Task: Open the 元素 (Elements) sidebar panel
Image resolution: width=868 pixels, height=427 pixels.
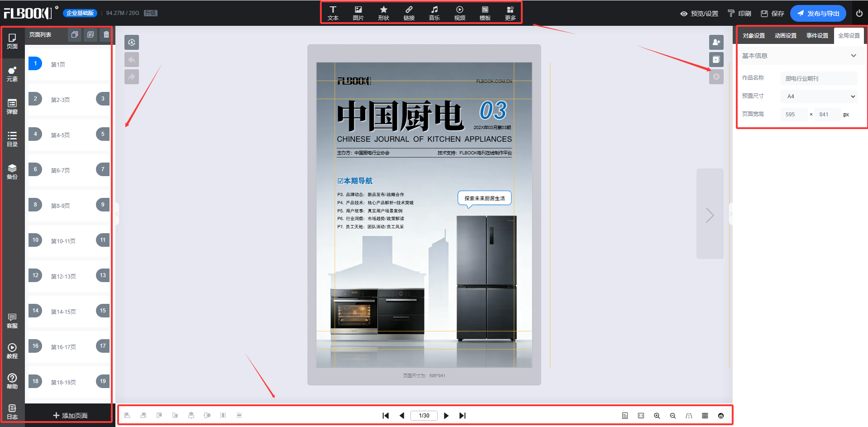Action: coord(12,74)
